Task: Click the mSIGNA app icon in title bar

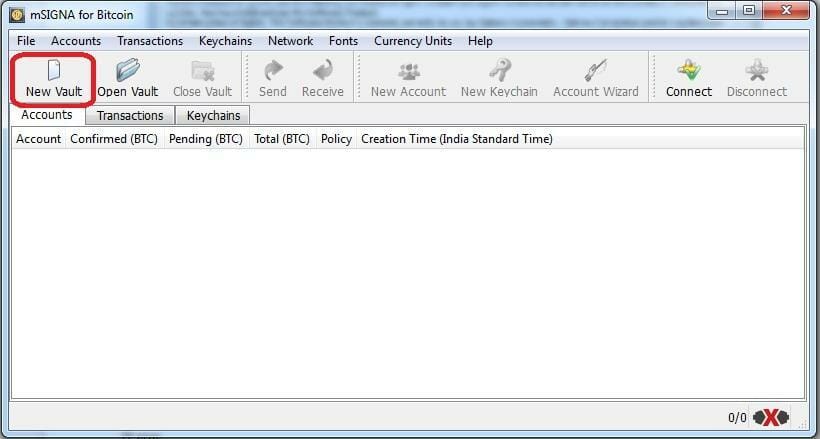Action: pyautogui.click(x=17, y=15)
